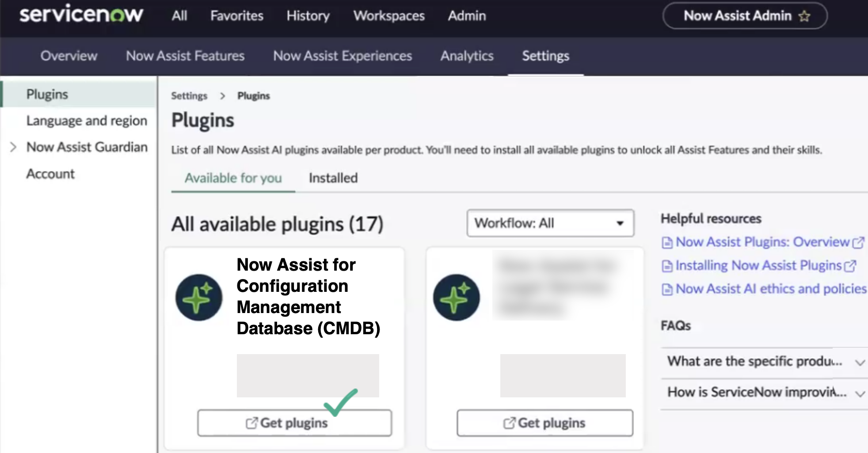
Task: Expand 'What are the specific produ...' FAQ
Action: 764,362
